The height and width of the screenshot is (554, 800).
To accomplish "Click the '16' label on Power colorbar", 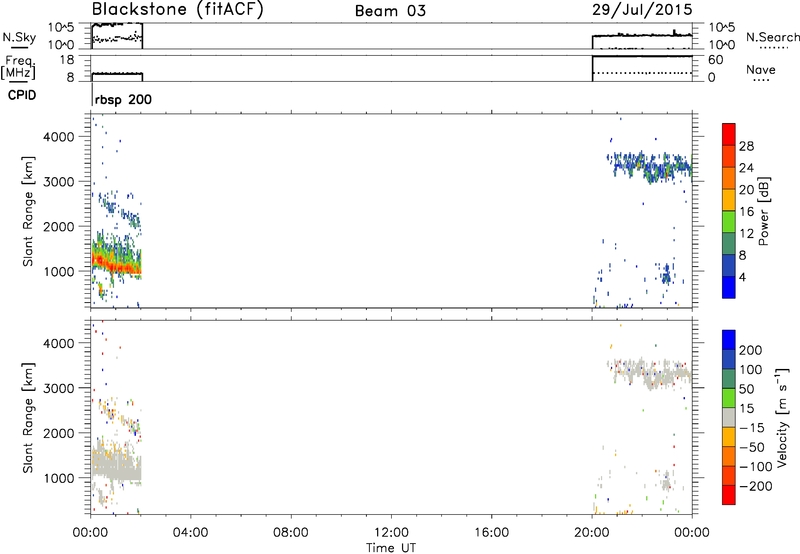I will tap(746, 212).
